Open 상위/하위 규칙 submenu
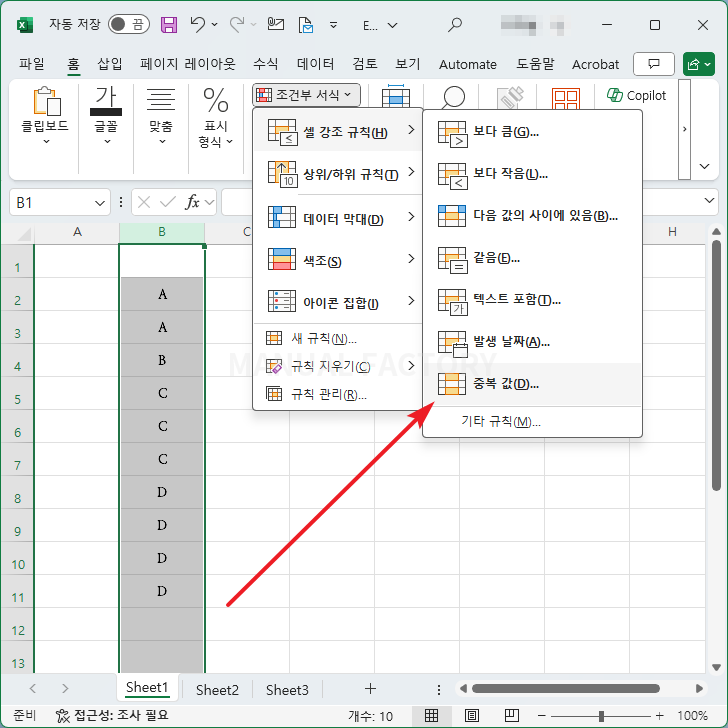728x728 pixels. tap(338, 174)
